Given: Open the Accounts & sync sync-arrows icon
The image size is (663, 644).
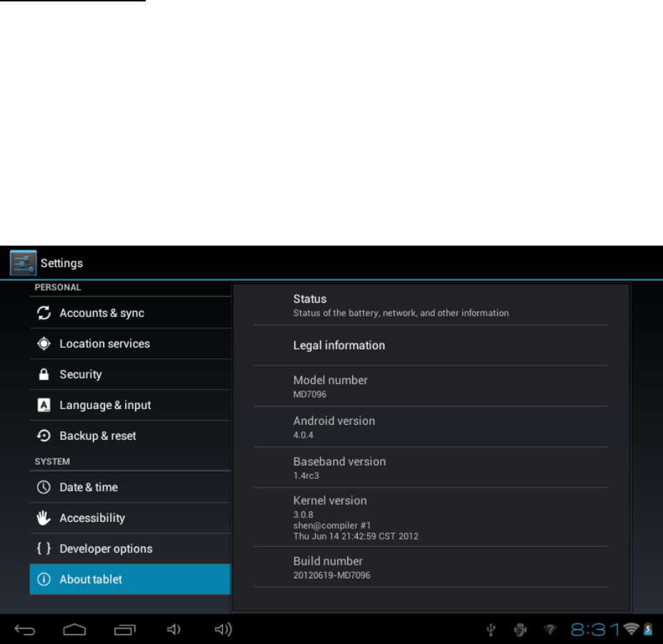Looking at the screenshot, I should tap(44, 313).
